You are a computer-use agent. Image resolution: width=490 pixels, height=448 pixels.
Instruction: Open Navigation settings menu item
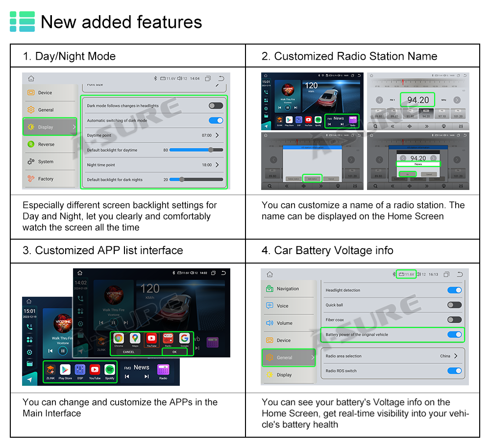click(287, 289)
